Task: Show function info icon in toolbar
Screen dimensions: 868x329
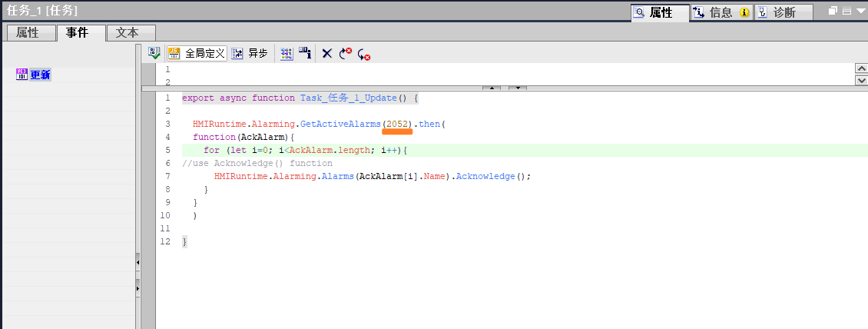Action: (x=304, y=53)
